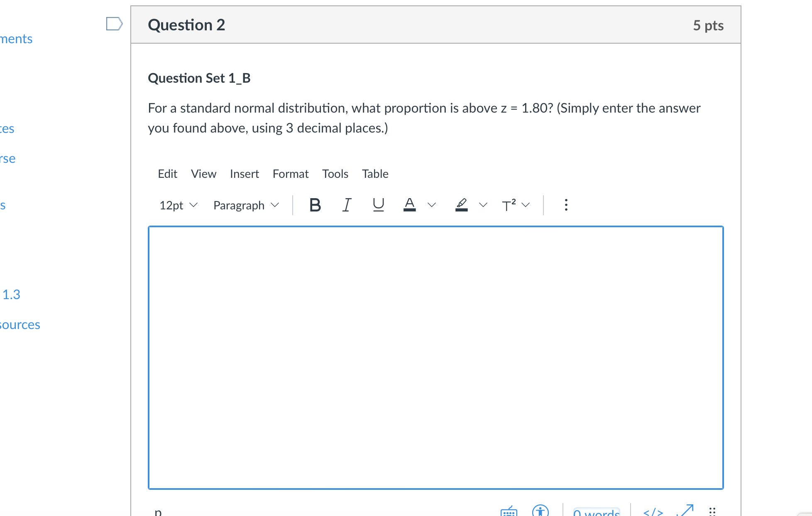Apply bold formatting in the editor
This screenshot has height=516, width=812.
click(x=315, y=204)
